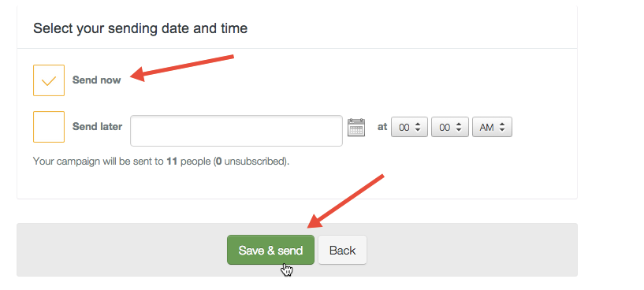Viewport: 644px width, 290px height.
Task: Open the hour dropdown showing 00
Action: (409, 127)
